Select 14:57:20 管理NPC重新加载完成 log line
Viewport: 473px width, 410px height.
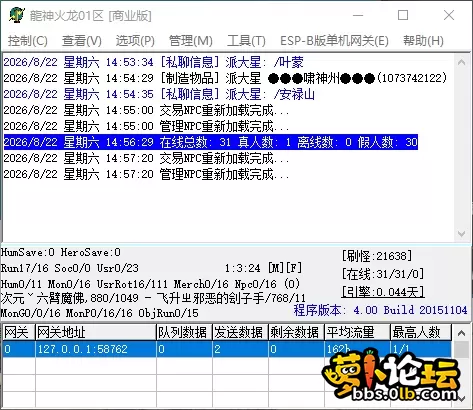pyautogui.click(x=146, y=174)
